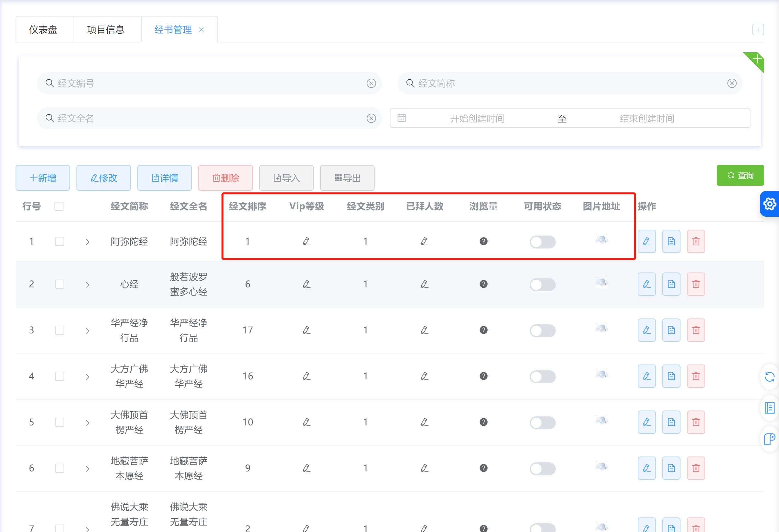This screenshot has width=779, height=532.
Task: Open image thumbnail for row 阿弥陀经
Action: tap(602, 240)
